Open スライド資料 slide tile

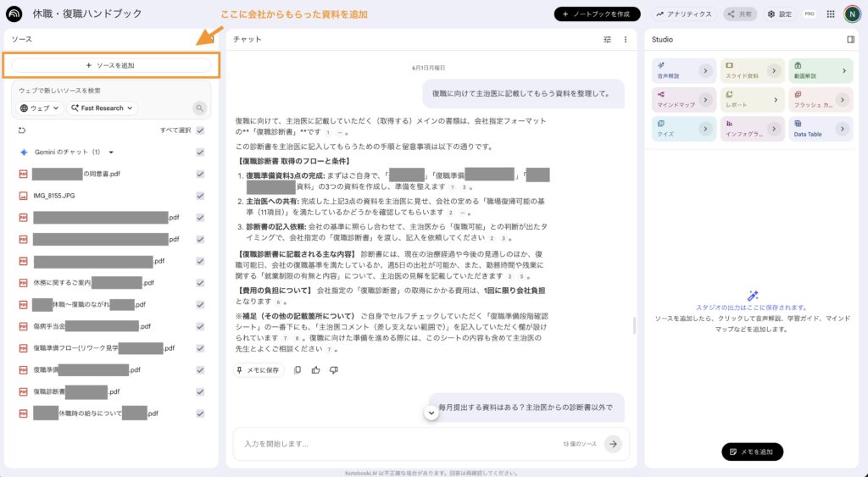pos(753,71)
